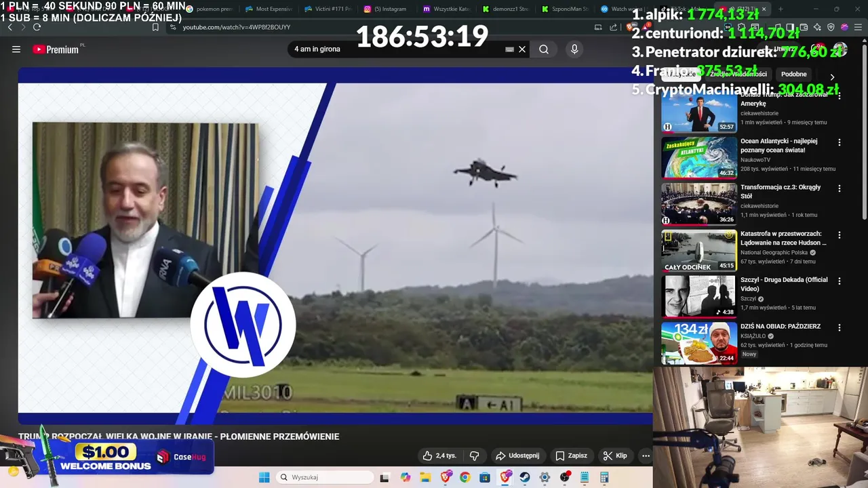Show more filter chips with right chevron
The height and width of the screenshot is (488, 868).
[x=832, y=77]
